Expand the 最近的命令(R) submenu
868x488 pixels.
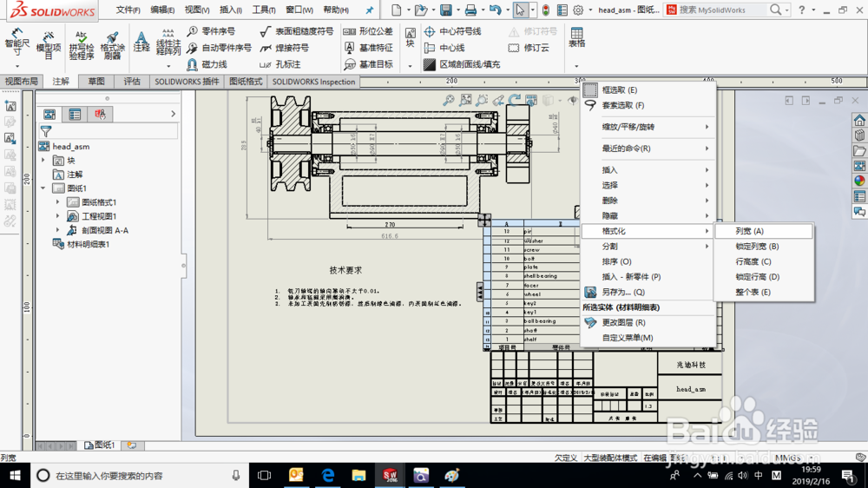[648, 148]
